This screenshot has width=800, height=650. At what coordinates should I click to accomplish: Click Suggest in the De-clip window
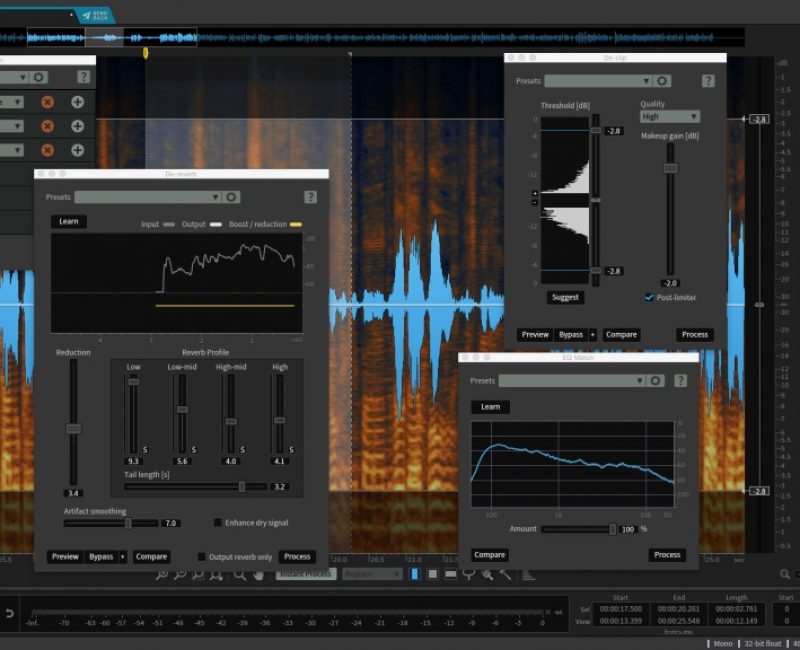tap(566, 297)
